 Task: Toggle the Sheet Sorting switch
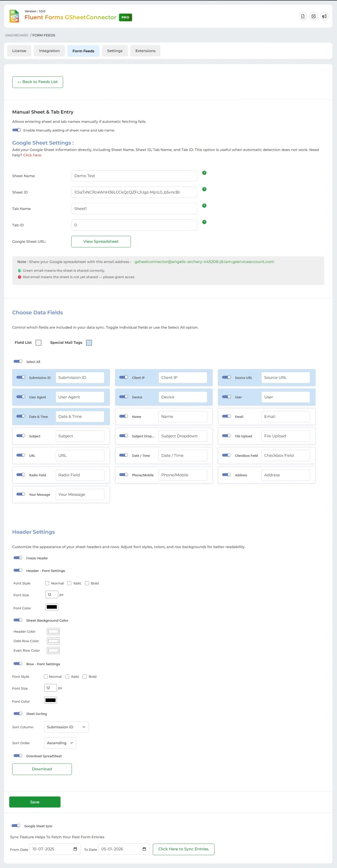click(18, 713)
